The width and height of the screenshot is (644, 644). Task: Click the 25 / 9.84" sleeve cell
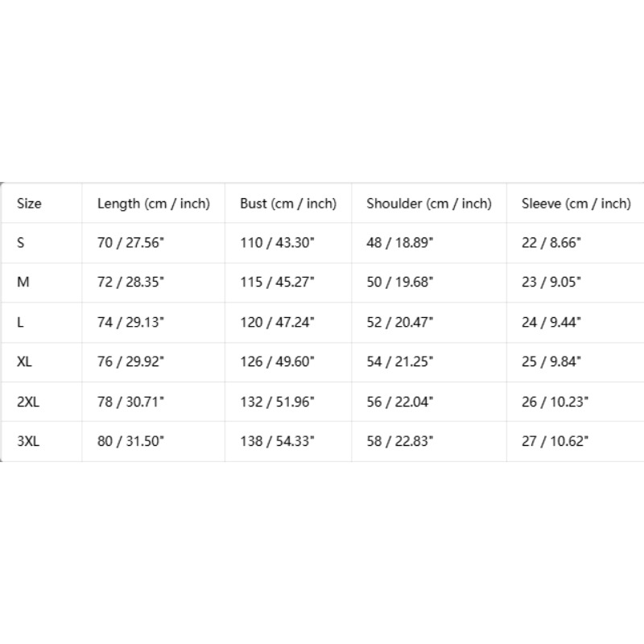551,361
